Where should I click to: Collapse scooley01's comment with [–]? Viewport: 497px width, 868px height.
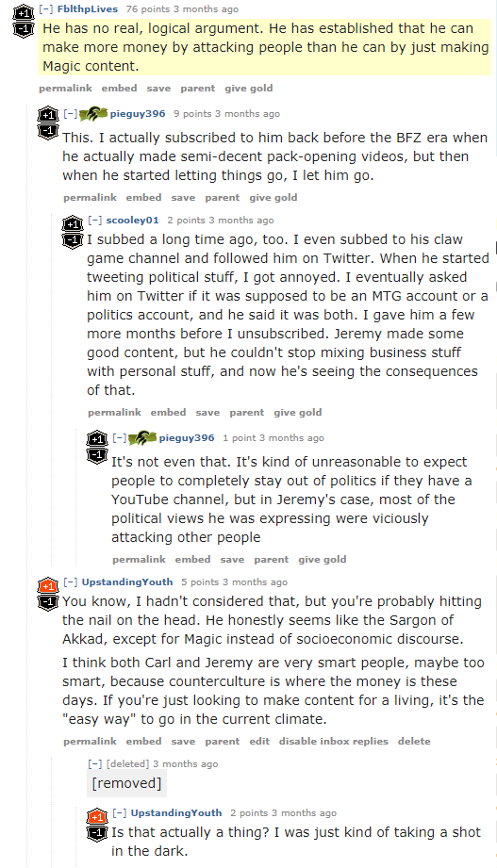pyautogui.click(x=94, y=220)
